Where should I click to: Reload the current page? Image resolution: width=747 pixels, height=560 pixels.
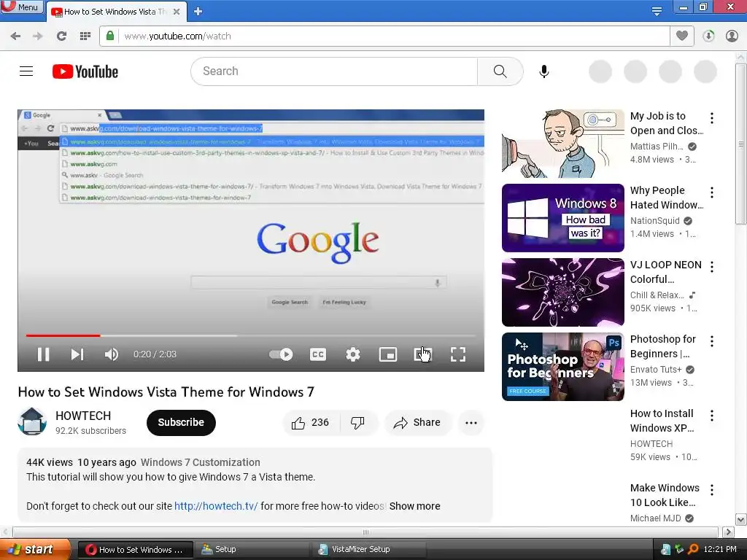61,36
